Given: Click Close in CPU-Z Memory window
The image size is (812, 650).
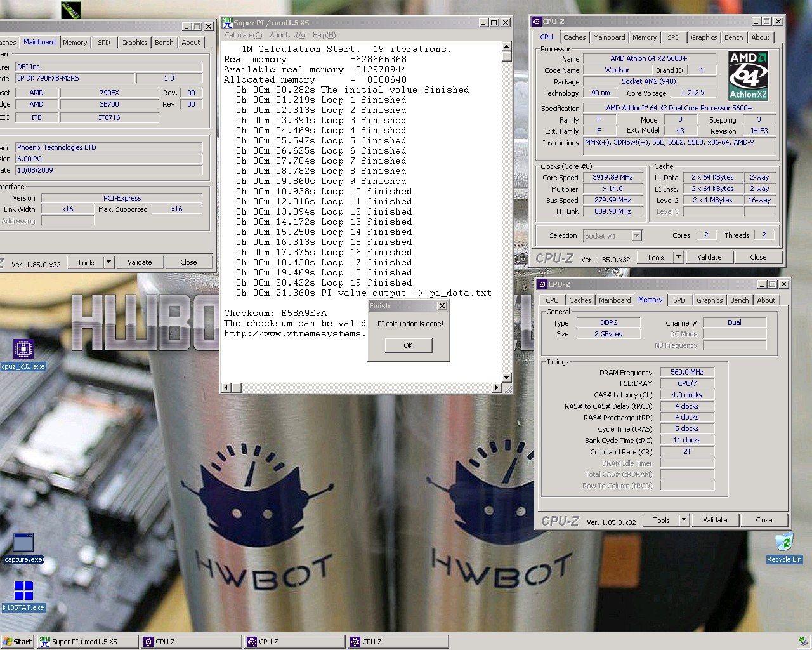Looking at the screenshot, I should (764, 520).
